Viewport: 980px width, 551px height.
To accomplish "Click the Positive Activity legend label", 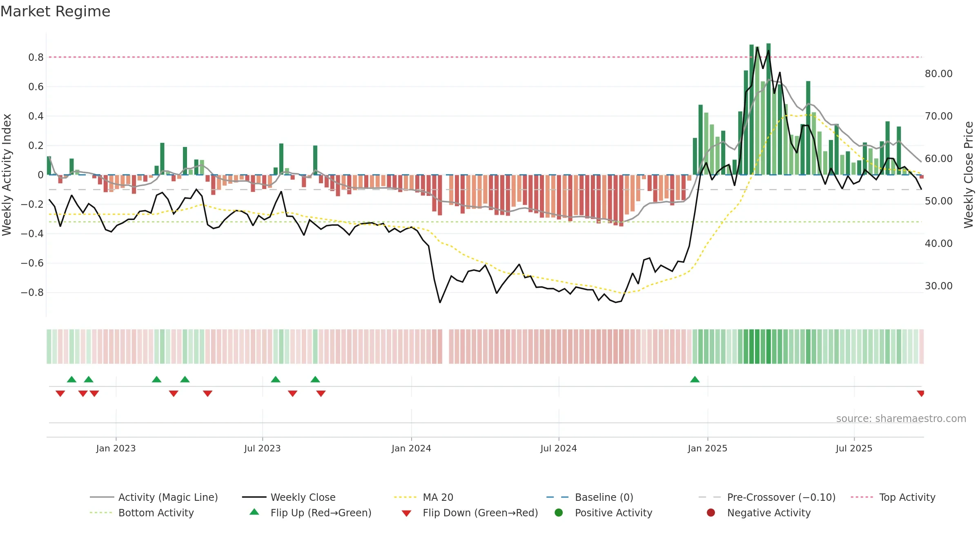I will [x=613, y=513].
